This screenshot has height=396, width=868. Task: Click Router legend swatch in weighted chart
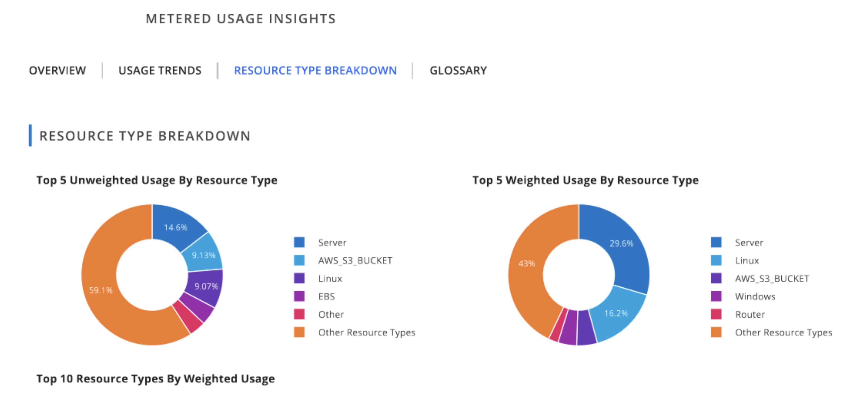(x=716, y=314)
